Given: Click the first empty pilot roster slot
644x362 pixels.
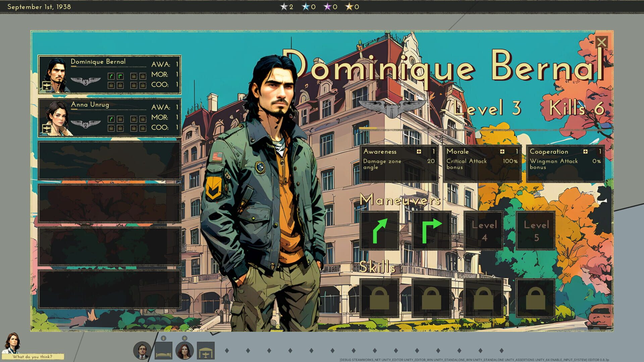Looking at the screenshot, I should tap(109, 161).
